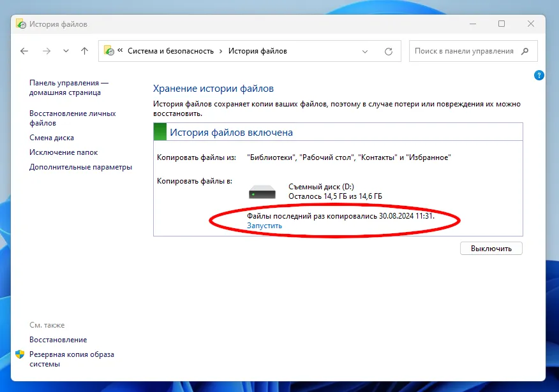The image size is (559, 392).
Task: Click the "Запустить" link to run a backup
Action: [x=264, y=226]
